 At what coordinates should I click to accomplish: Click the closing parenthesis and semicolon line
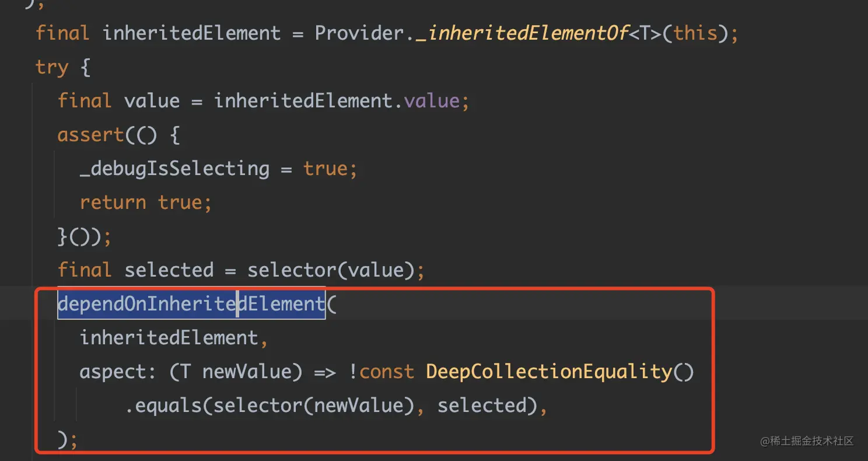click(68, 439)
